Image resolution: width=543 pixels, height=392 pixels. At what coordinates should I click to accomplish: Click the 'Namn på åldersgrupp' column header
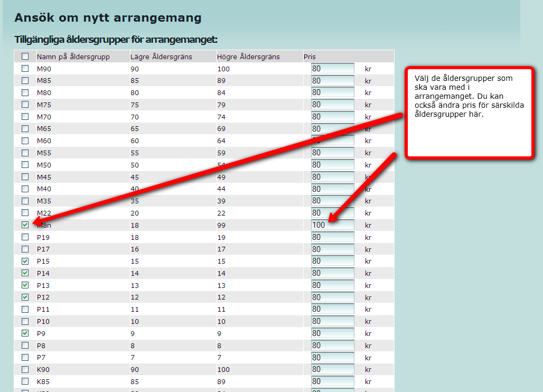[x=73, y=57]
